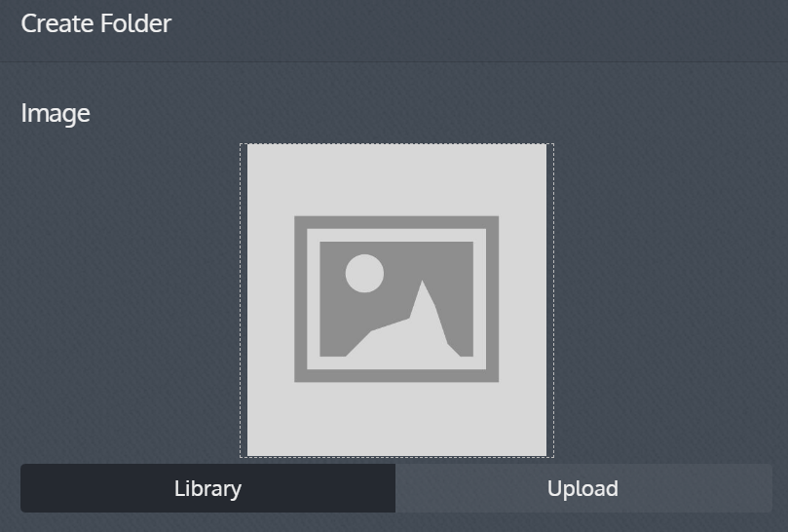The image size is (788, 532).
Task: Select the Library tab
Action: (x=208, y=488)
